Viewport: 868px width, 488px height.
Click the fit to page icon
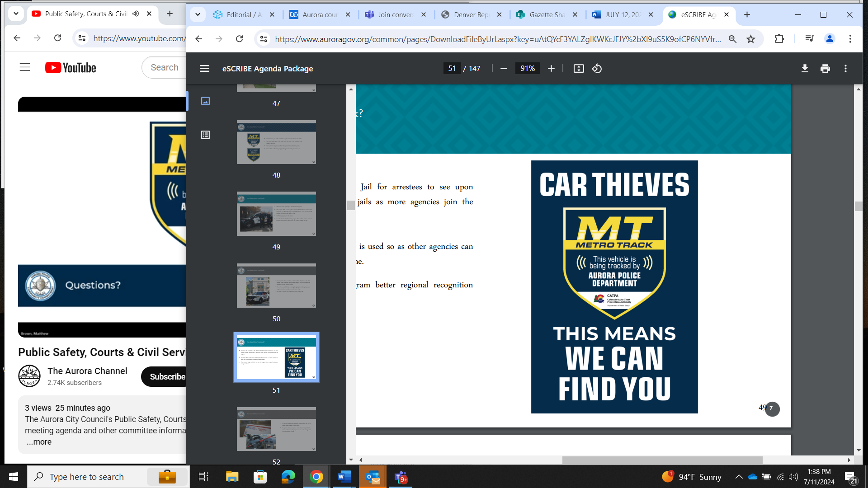coord(579,68)
